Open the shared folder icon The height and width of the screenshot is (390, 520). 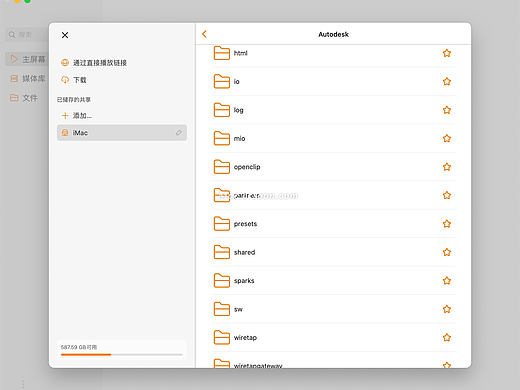222,252
